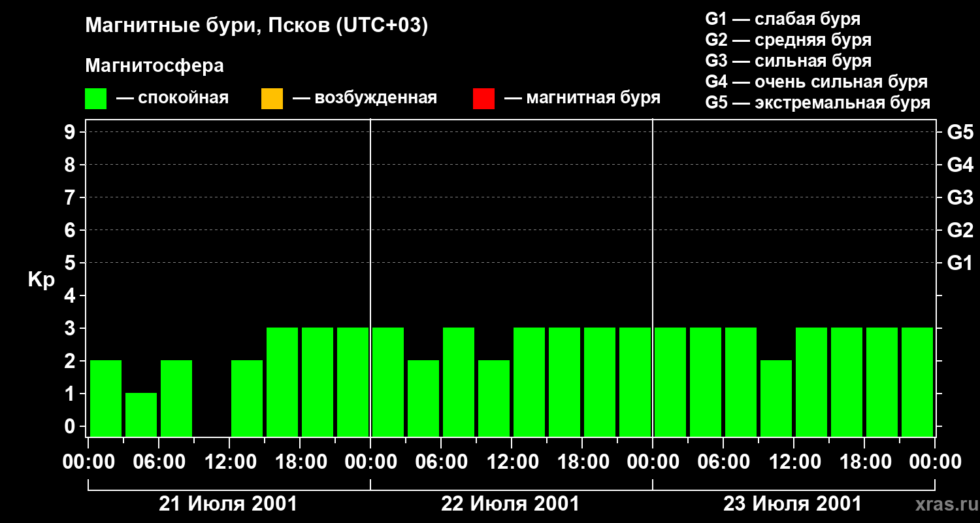
Task: Click 'G5 — экстремальная буря' legend line
Action: tap(818, 103)
